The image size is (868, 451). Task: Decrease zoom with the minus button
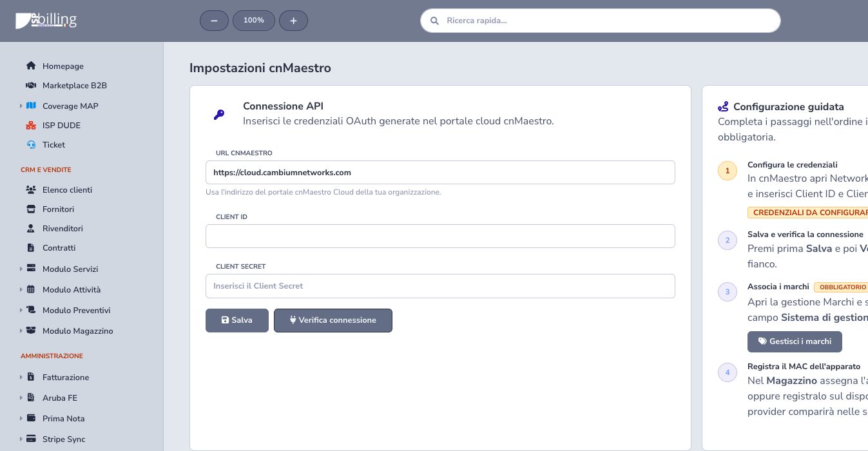tap(214, 21)
